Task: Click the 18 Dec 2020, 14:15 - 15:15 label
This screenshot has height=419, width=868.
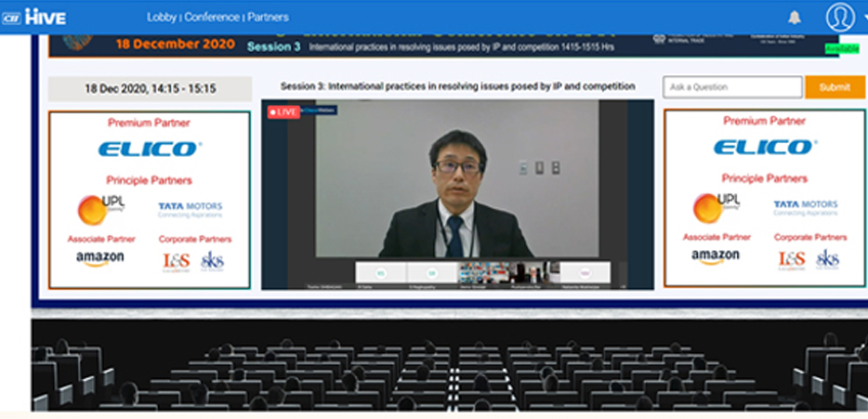Action: click(150, 88)
